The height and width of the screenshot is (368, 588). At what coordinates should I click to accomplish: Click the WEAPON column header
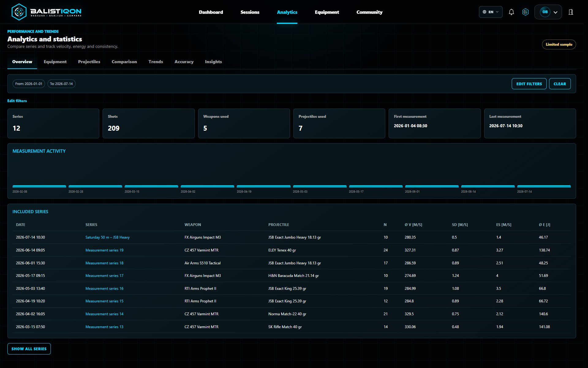193,225
